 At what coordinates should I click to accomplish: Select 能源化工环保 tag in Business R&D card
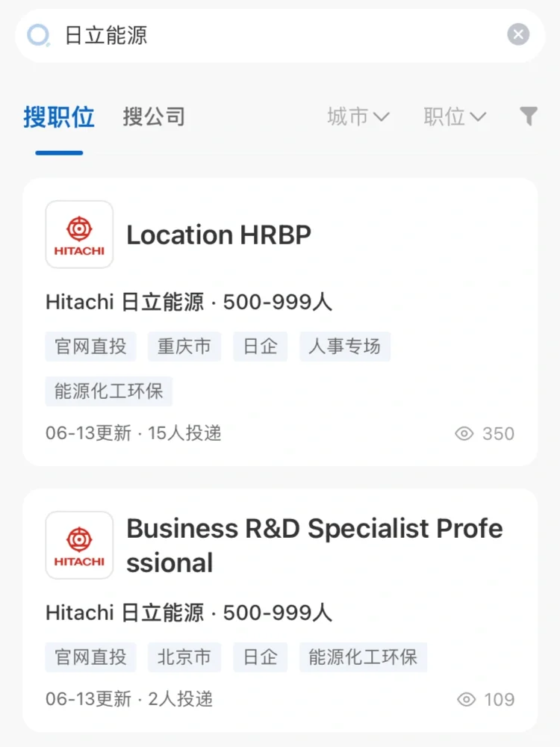[x=363, y=657]
